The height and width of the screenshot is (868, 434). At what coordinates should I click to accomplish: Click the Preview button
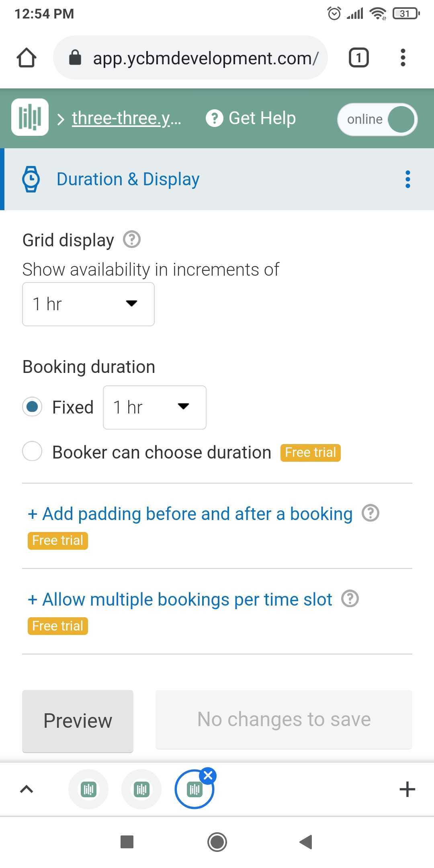[78, 721]
